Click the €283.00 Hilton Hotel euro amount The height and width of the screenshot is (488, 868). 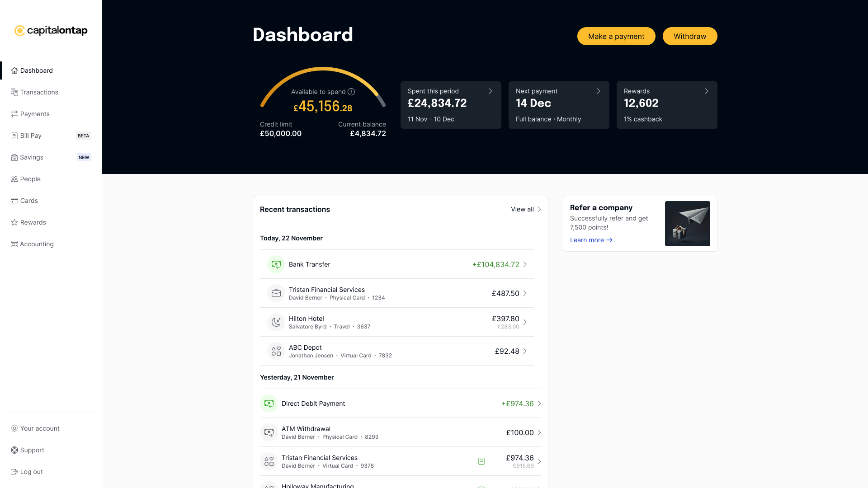508,327
